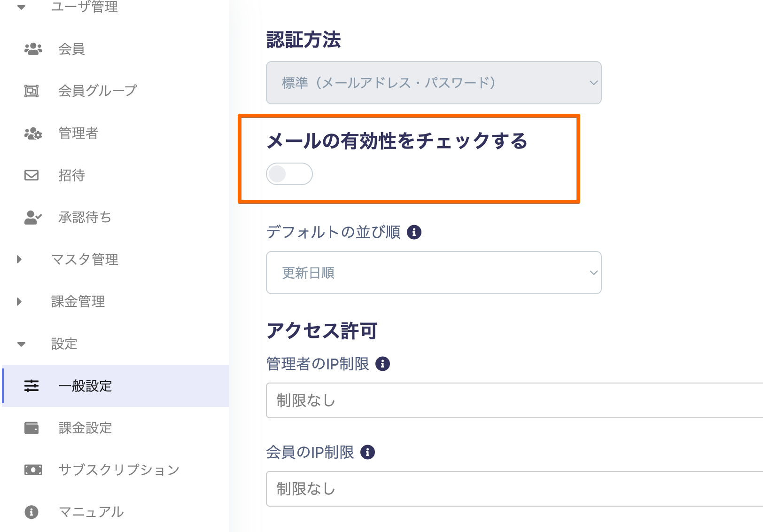Click the 招待 envelope icon
Image resolution: width=763 pixels, height=532 pixels.
[x=31, y=175]
